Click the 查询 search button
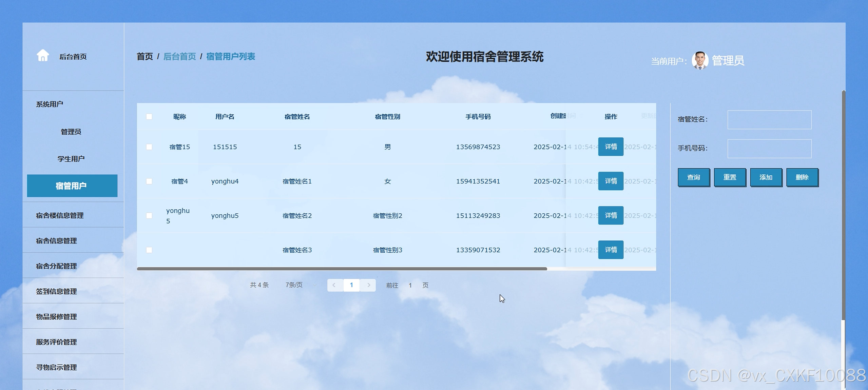 tap(693, 177)
